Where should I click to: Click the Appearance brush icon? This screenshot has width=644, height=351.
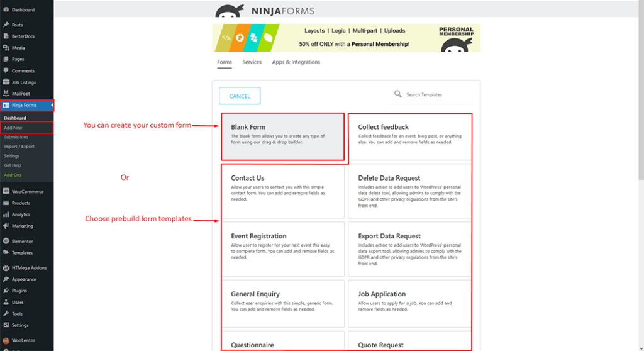(x=6, y=279)
